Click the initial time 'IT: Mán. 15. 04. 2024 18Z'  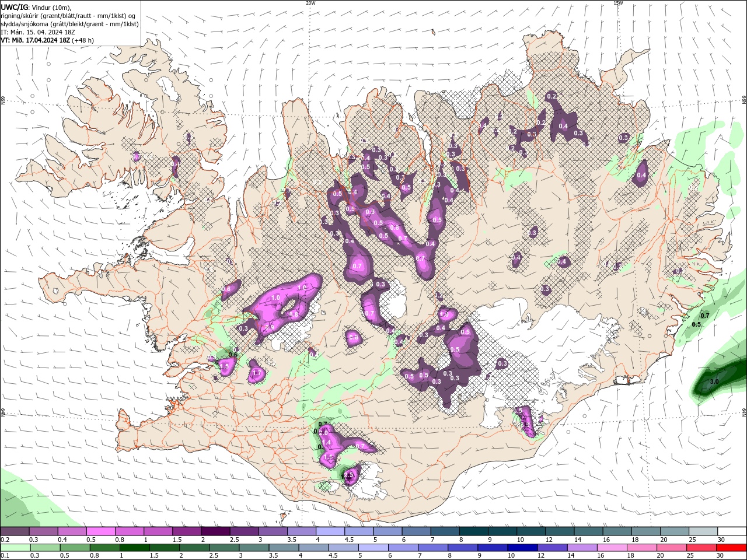pyautogui.click(x=39, y=32)
